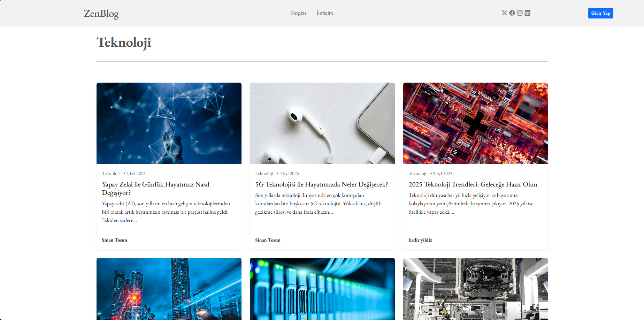The image size is (644, 320).
Task: Open 2025 Teknoloji Trendleri article title
Action: [473, 184]
